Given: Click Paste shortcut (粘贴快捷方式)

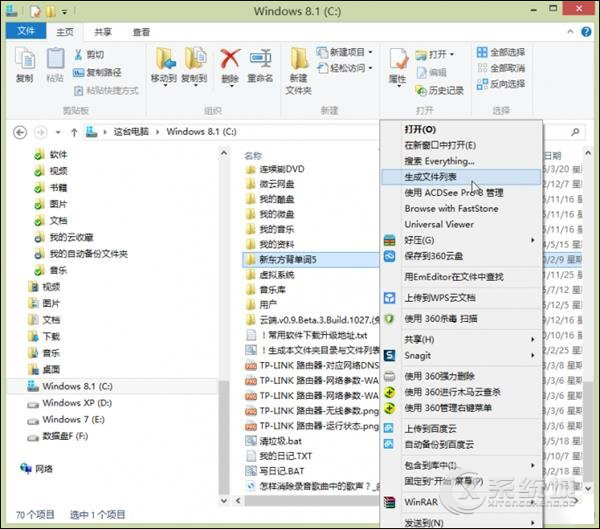Looking at the screenshot, I should [106, 91].
